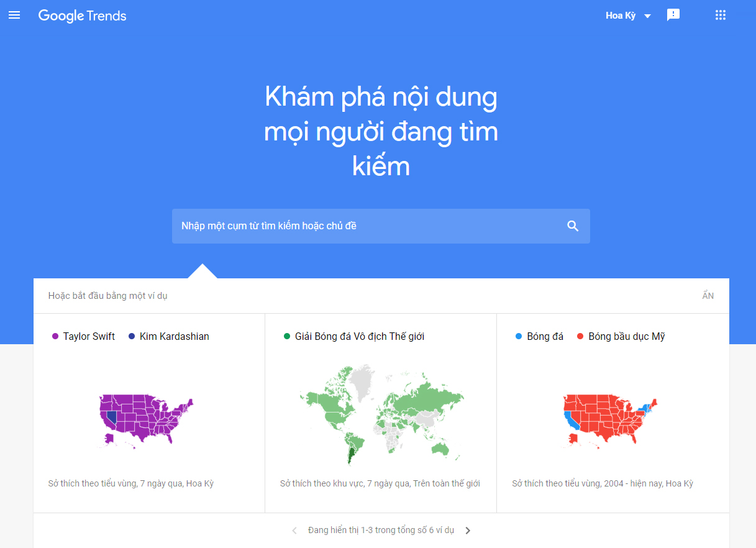Image resolution: width=756 pixels, height=548 pixels.
Task: Click the search magnifier icon
Action: [x=572, y=226]
